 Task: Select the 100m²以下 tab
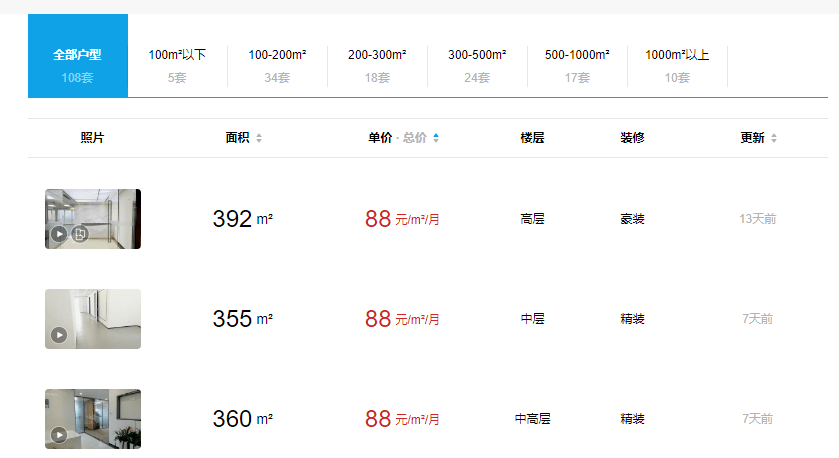(177, 65)
